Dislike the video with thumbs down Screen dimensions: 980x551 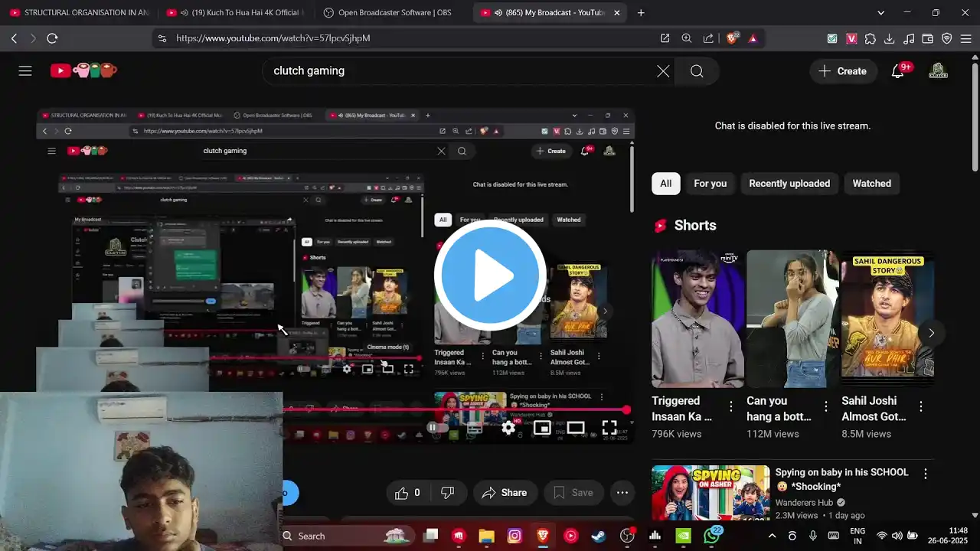point(448,493)
